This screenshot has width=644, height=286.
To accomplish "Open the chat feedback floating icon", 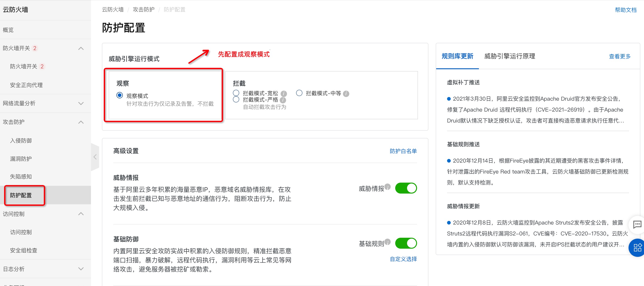I will click(637, 225).
